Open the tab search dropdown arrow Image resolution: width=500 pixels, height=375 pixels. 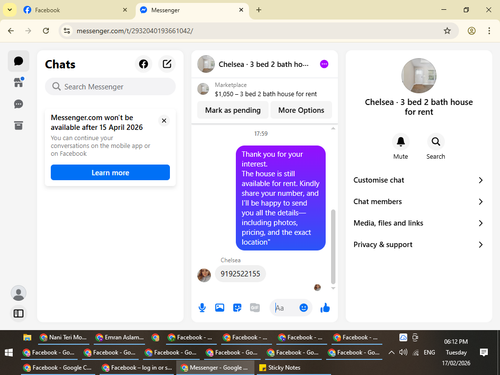[10, 10]
